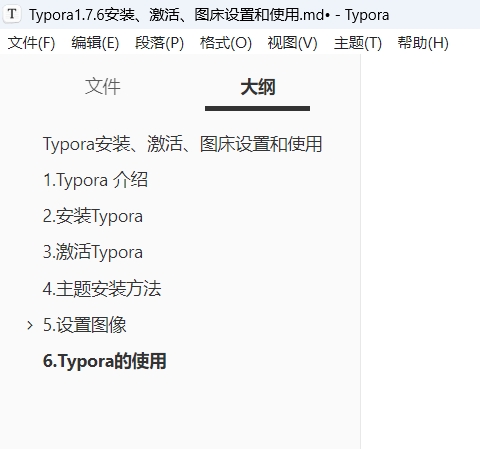
Task: Jump to 5.设置图像 heading
Action: point(85,325)
